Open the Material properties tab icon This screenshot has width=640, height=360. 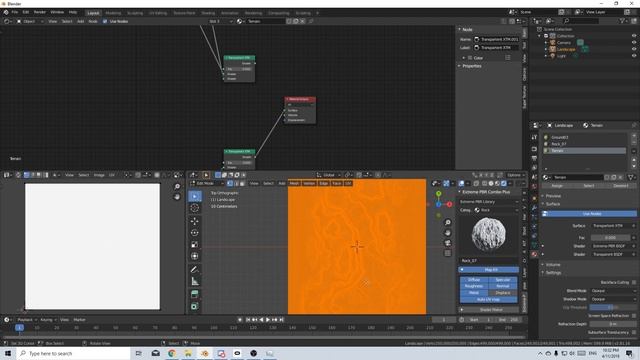point(534,254)
